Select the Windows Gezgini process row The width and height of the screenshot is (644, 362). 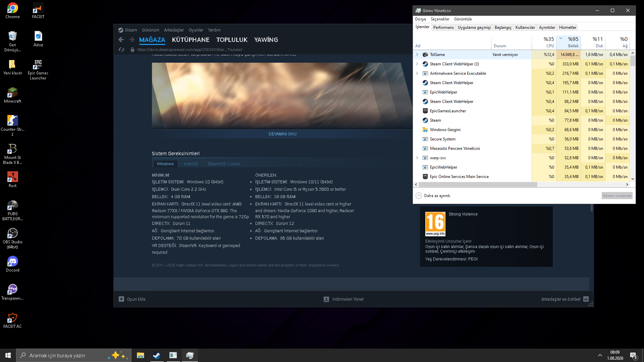click(x=522, y=130)
